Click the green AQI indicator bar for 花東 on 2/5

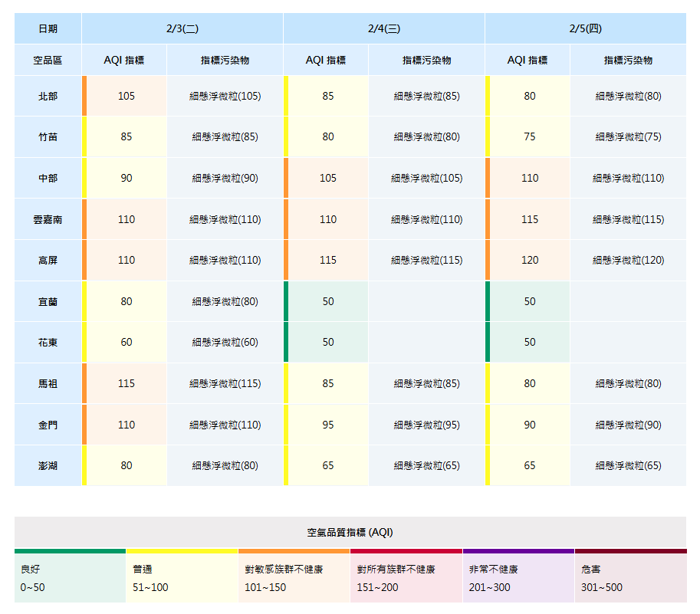[x=486, y=342]
